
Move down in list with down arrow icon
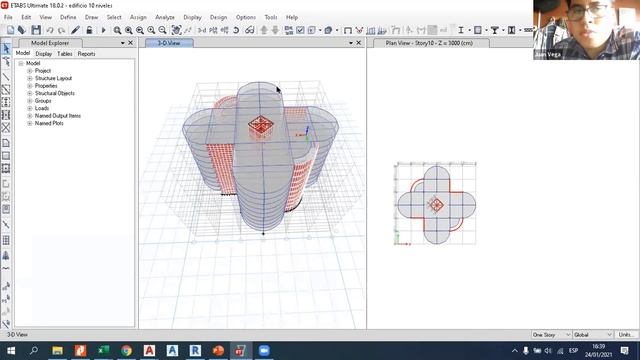(x=275, y=30)
